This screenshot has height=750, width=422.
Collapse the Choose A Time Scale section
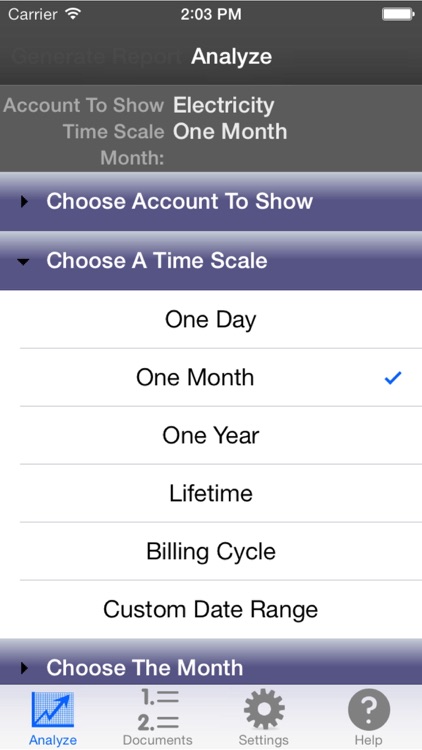[211, 261]
